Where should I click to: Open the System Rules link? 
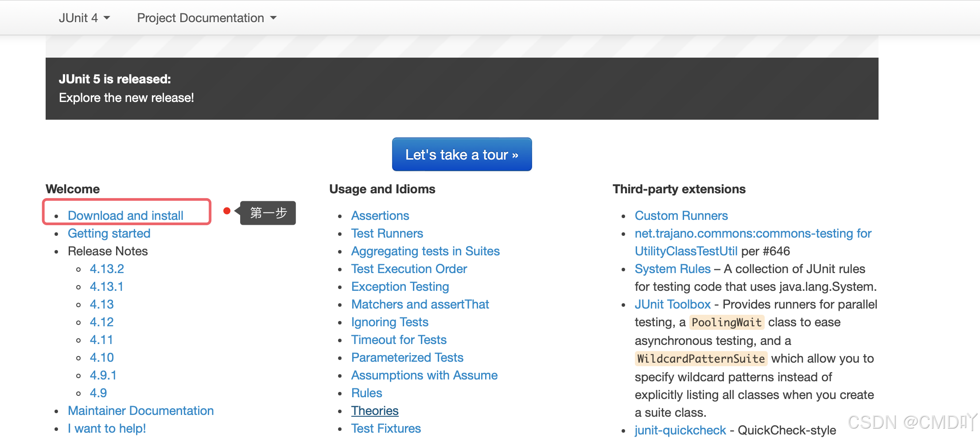click(673, 269)
